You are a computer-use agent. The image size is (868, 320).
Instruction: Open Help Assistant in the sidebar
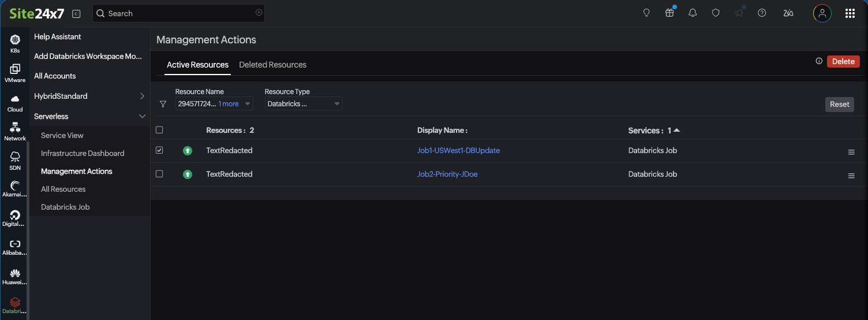[x=58, y=36]
